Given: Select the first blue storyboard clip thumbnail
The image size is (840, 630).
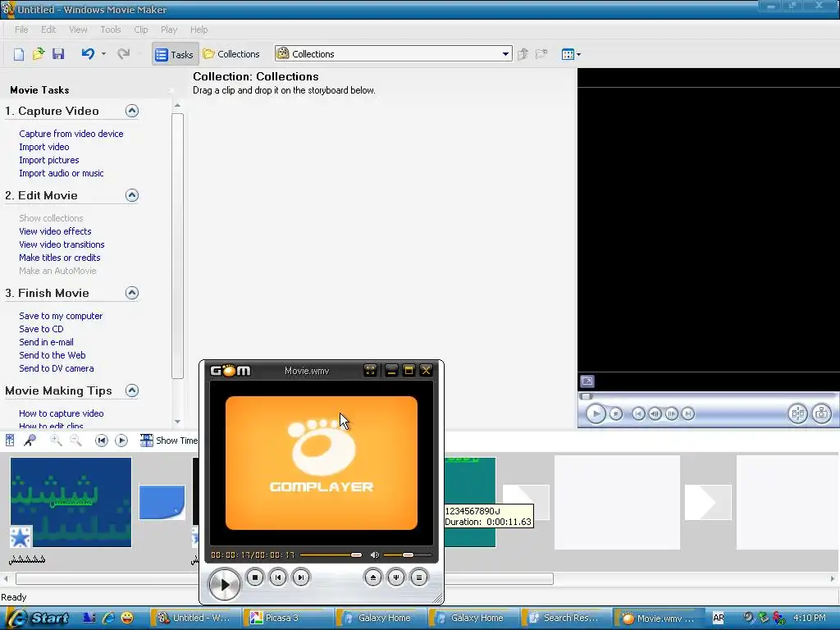Looking at the screenshot, I should 71,502.
